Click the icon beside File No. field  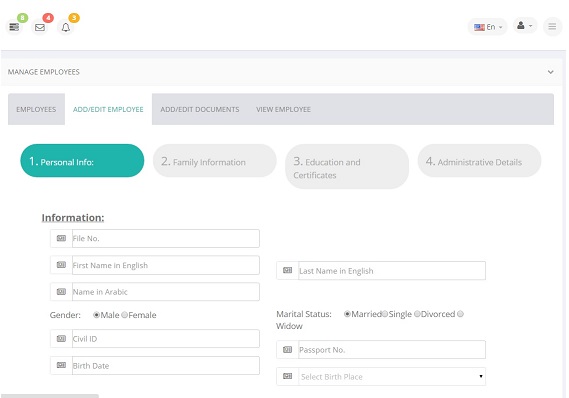coord(61,238)
